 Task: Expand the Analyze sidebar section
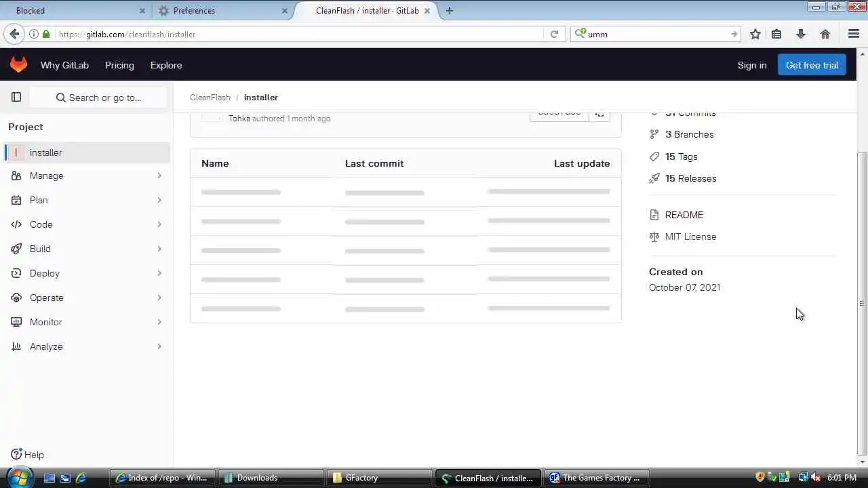(x=86, y=346)
